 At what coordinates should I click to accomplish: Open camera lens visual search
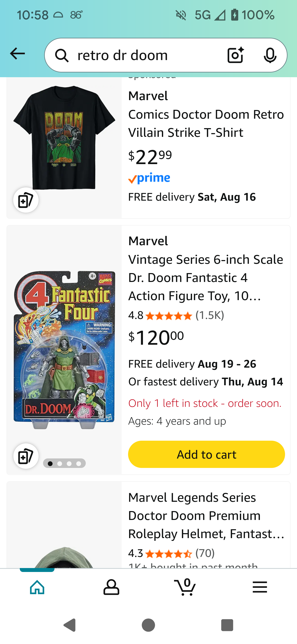tap(235, 55)
